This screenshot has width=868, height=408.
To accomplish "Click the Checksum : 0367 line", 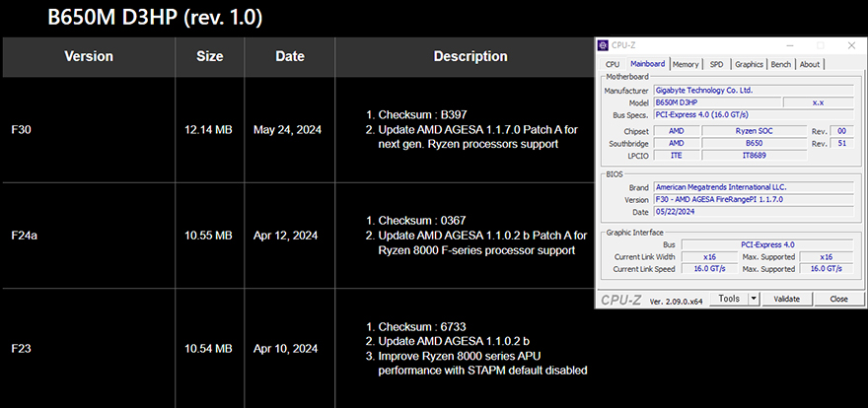I will click(x=417, y=221).
